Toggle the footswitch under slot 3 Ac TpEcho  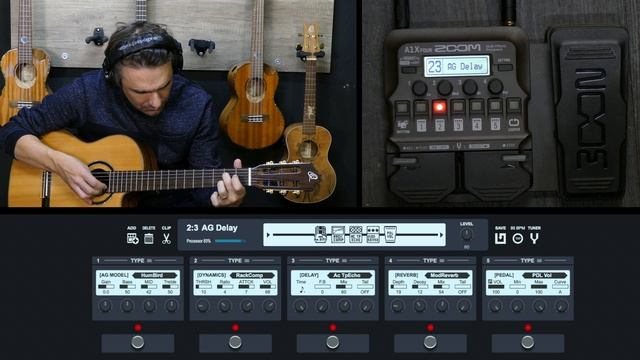click(333, 342)
